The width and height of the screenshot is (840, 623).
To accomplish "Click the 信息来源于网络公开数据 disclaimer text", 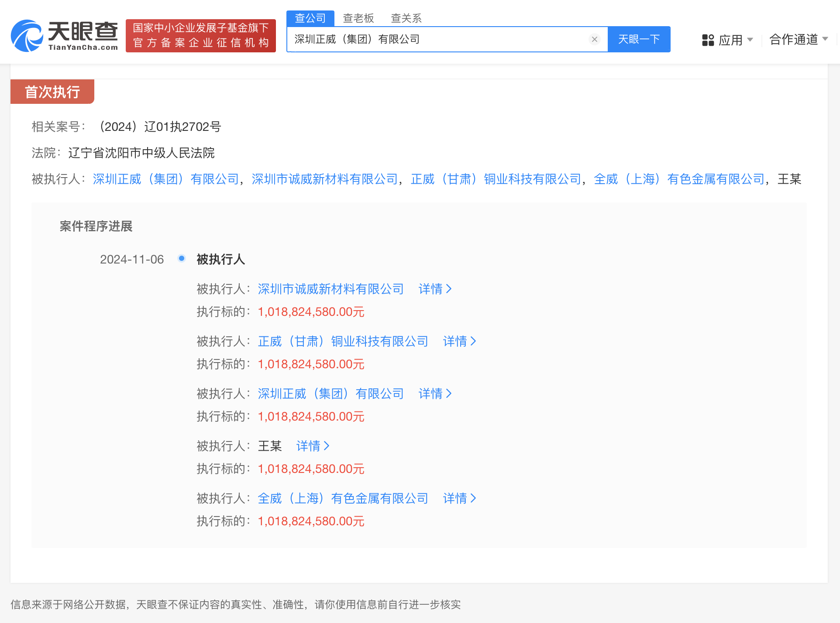I will pos(236,605).
